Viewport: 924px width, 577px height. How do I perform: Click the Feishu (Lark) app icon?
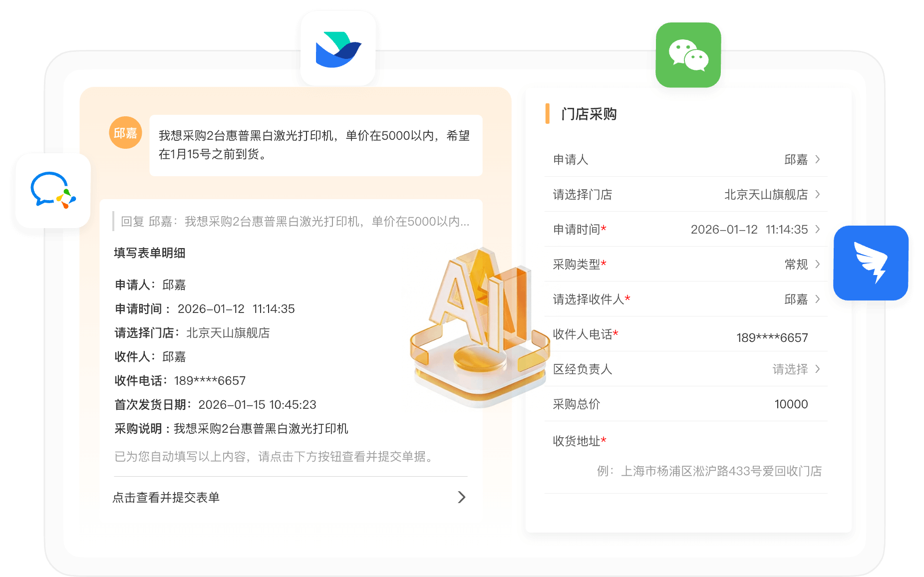(x=338, y=48)
